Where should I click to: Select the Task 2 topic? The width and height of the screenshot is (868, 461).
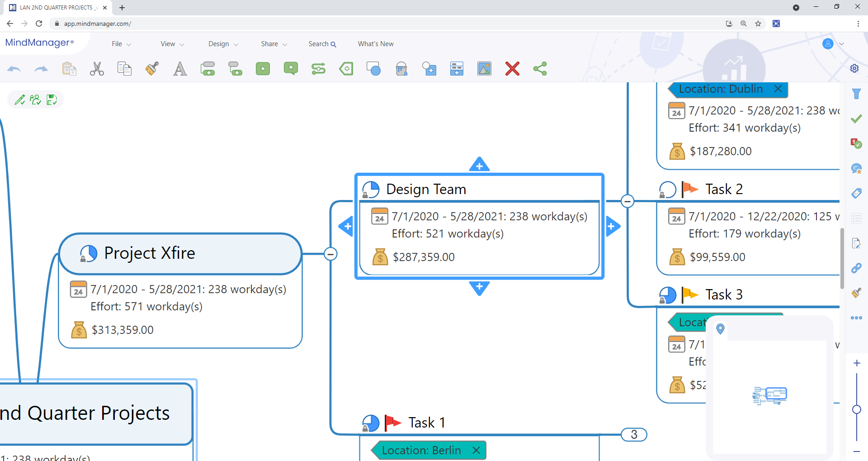click(x=724, y=189)
